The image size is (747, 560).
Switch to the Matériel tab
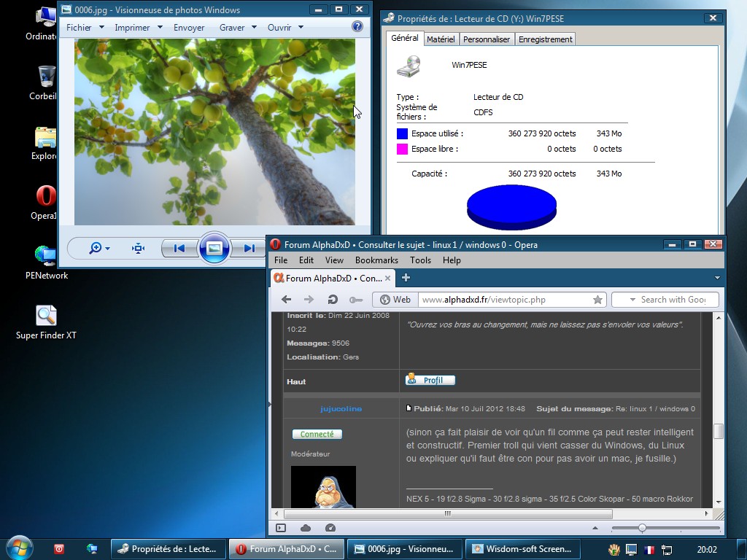441,39
